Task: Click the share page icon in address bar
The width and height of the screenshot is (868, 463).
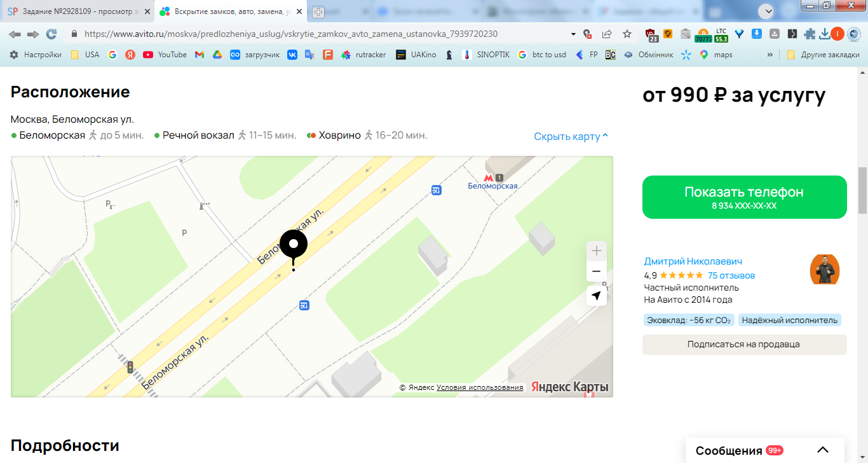Action: pos(607,34)
